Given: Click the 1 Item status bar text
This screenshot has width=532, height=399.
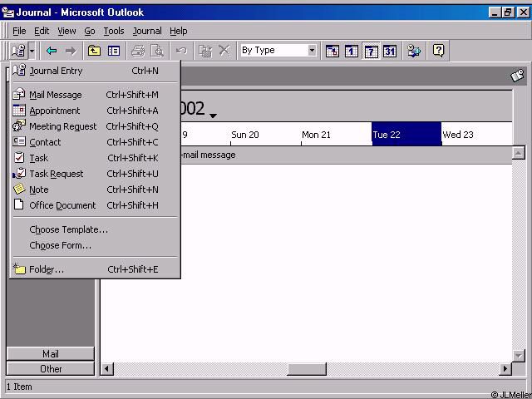Looking at the screenshot, I should [x=19, y=387].
